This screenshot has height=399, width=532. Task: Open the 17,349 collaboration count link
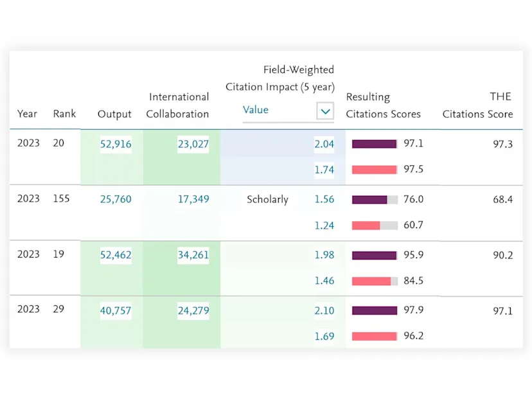click(193, 199)
